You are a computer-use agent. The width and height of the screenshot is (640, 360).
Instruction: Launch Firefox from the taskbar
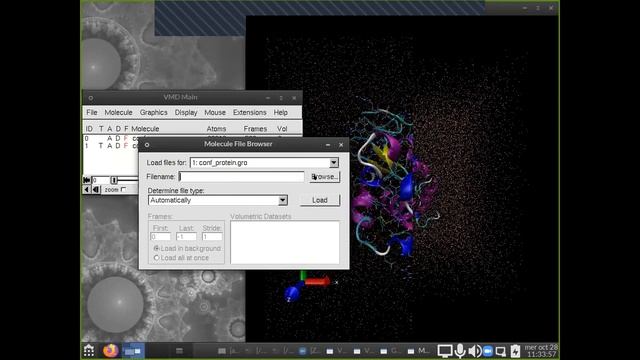click(x=110, y=351)
